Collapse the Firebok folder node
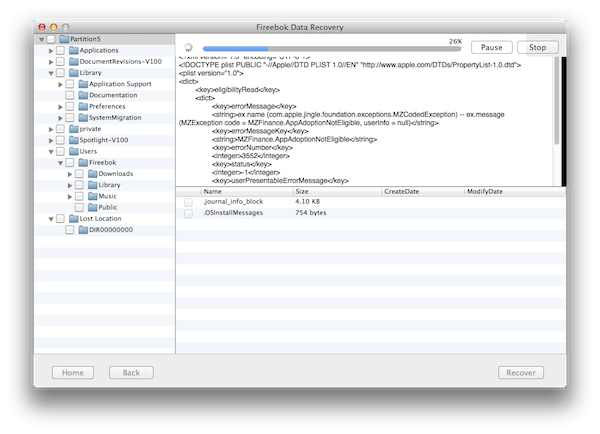 pyautogui.click(x=60, y=163)
